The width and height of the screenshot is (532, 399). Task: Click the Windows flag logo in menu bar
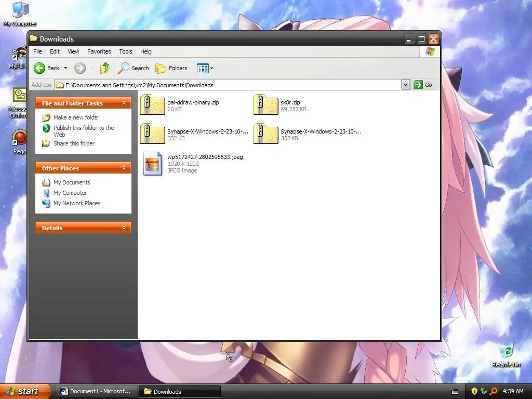pos(430,51)
